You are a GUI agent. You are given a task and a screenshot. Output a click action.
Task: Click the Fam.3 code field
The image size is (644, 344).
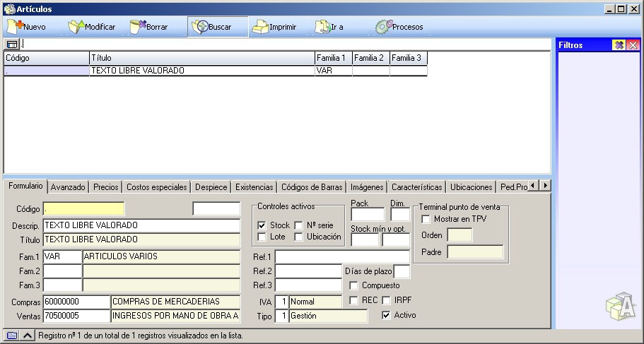coord(62,285)
